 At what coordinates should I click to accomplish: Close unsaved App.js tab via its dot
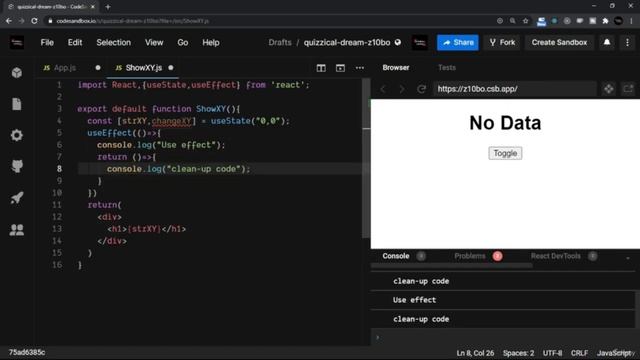(x=98, y=68)
